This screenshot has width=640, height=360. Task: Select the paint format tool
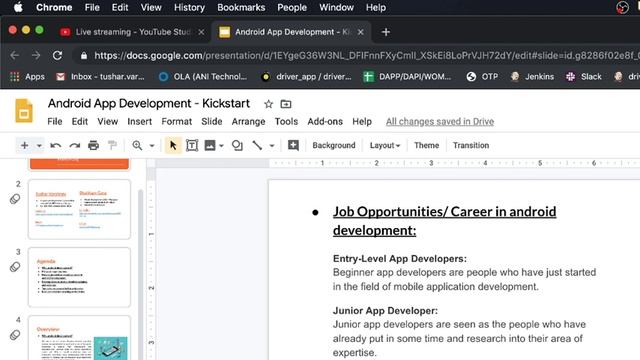[x=112, y=145]
